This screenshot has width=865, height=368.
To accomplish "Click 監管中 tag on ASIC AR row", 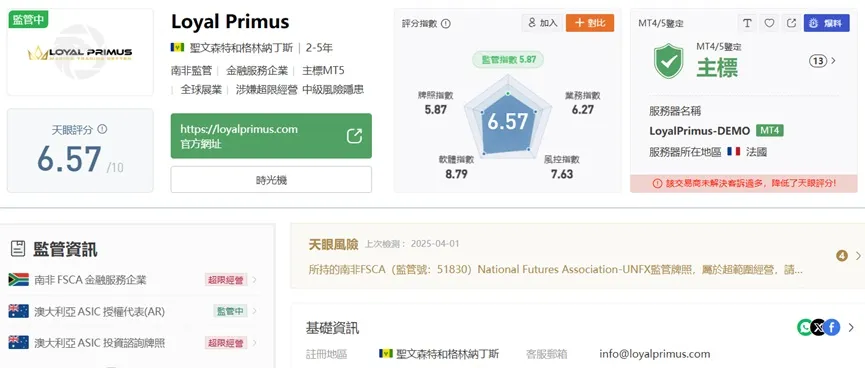I will click(230, 311).
